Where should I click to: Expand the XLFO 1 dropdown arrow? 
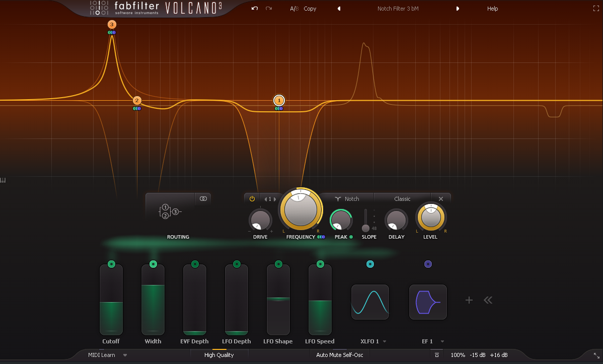[x=385, y=342]
